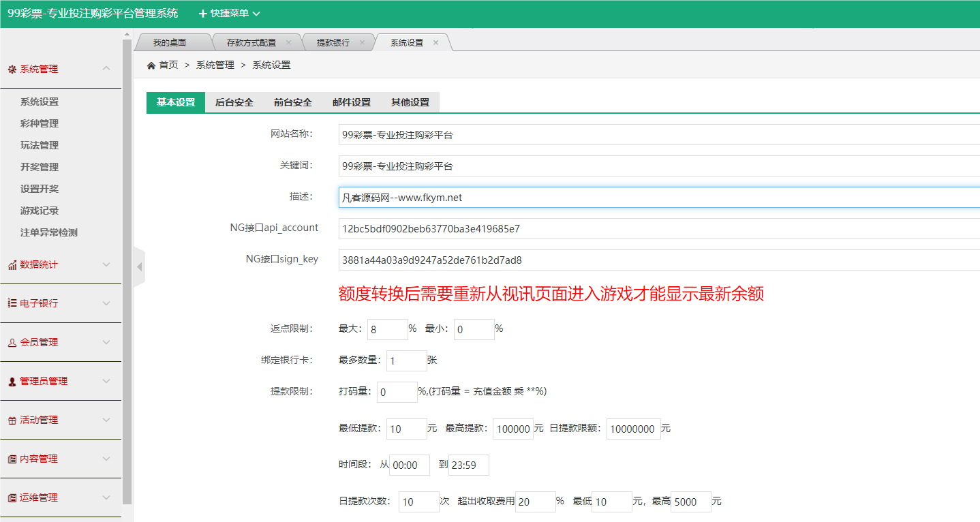Switch to 存款方式配置 tab
This screenshot has height=522, width=980.
coord(251,42)
